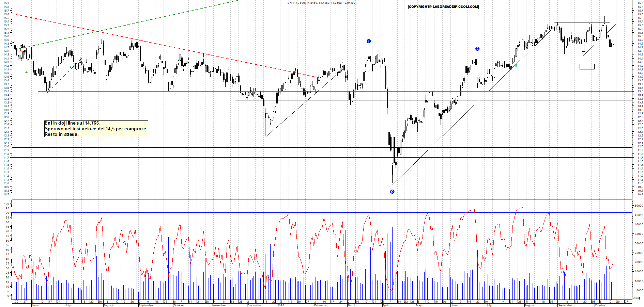Select the dashed blue trendline
Screen dimensions: 644x307
tap(65, 75)
